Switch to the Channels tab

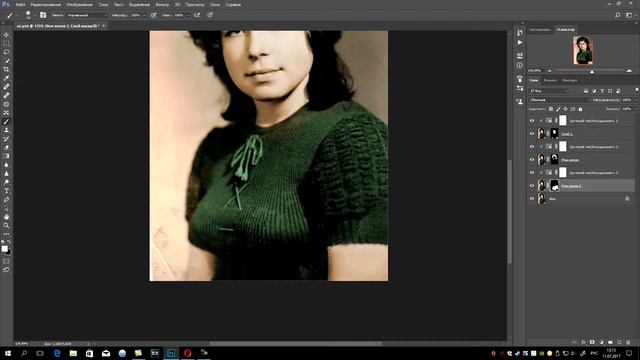pos(550,80)
